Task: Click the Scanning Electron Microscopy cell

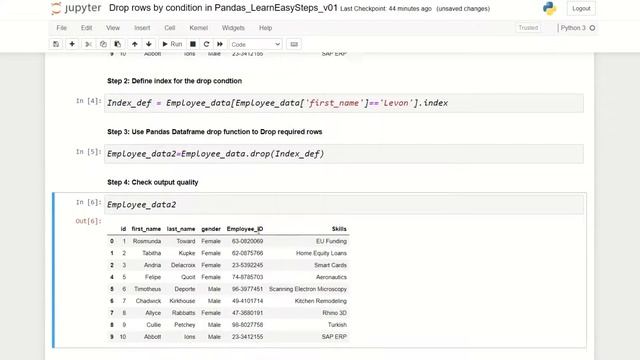Action: pos(308,289)
